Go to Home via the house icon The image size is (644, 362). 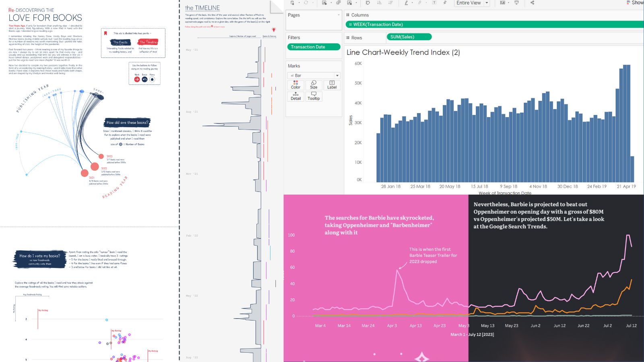[152, 79]
